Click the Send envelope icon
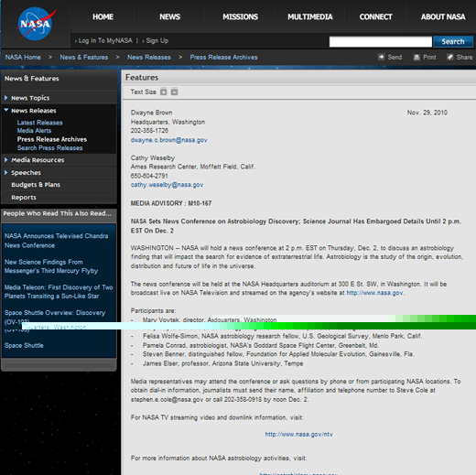The height and width of the screenshot is (475, 476). [381, 57]
